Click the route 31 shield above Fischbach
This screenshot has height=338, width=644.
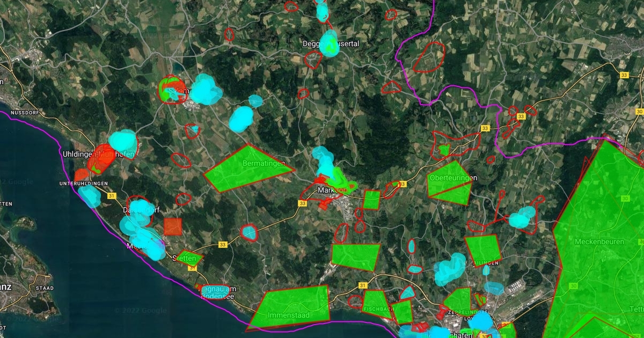tap(363, 285)
